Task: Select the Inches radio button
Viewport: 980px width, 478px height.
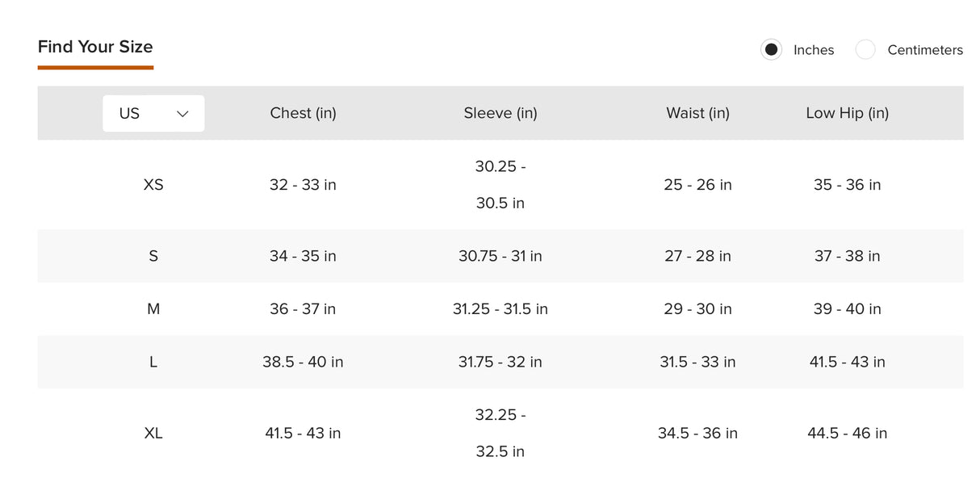Action: (771, 50)
